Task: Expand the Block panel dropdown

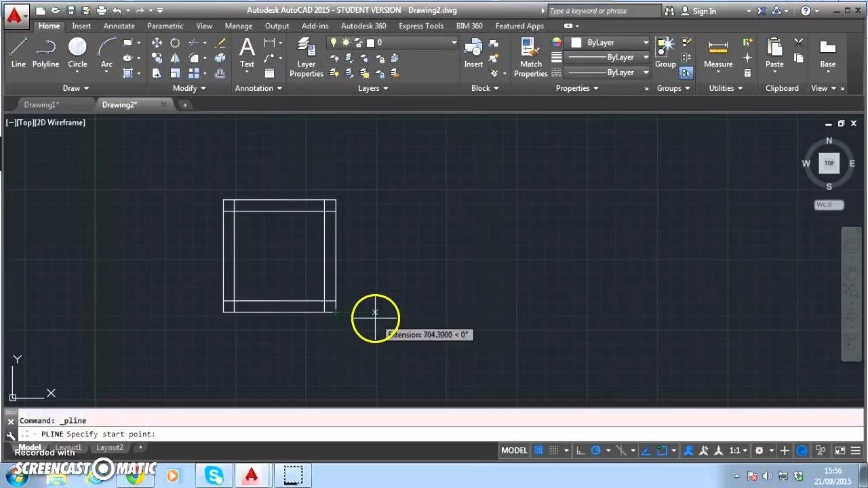Action: 485,88
